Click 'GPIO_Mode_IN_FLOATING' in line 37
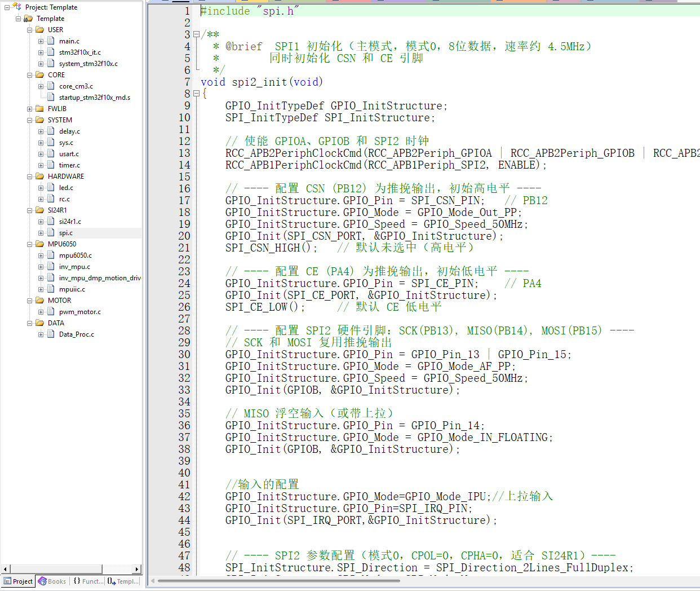Image resolution: width=700 pixels, height=591 pixels. click(482, 437)
